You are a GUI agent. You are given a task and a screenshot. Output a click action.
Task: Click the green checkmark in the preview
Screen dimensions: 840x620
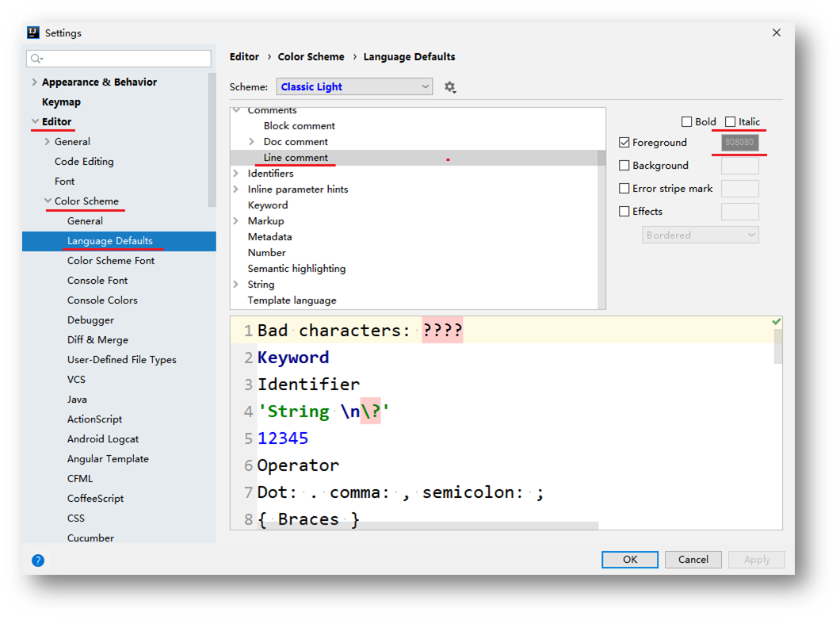coord(777,322)
